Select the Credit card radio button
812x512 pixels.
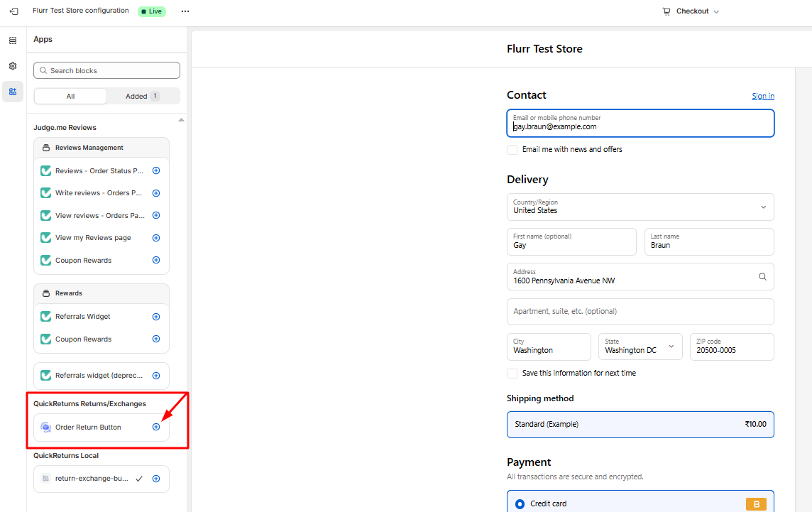coord(520,504)
